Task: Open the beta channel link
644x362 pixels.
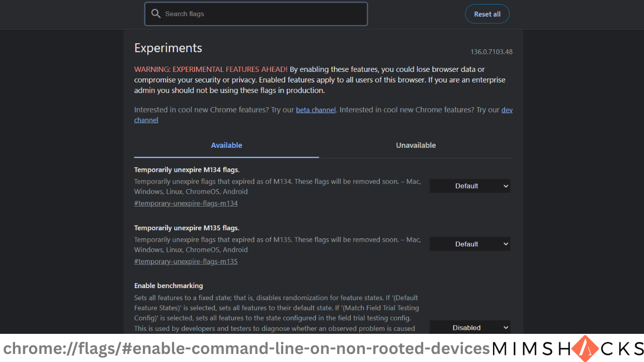Action: 315,110
